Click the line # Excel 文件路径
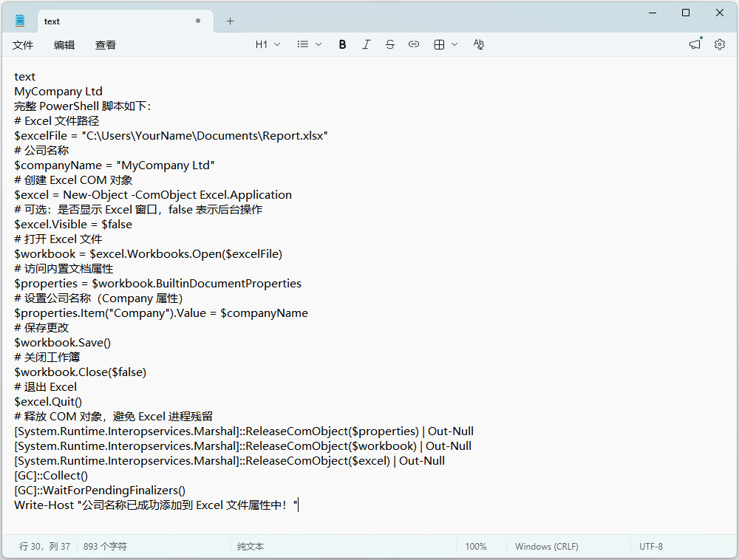Screen dimensions: 739x560 coord(57,121)
